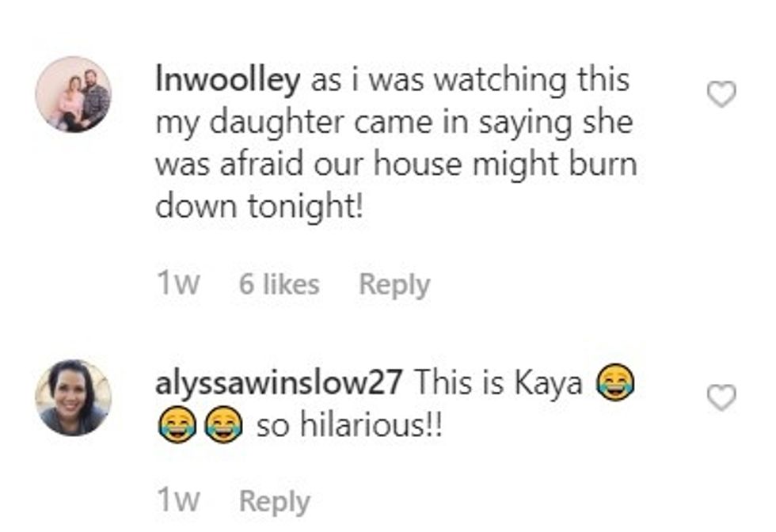Visit the lnwoolley username link
This screenshot has height=532, width=776.
pyautogui.click(x=228, y=80)
